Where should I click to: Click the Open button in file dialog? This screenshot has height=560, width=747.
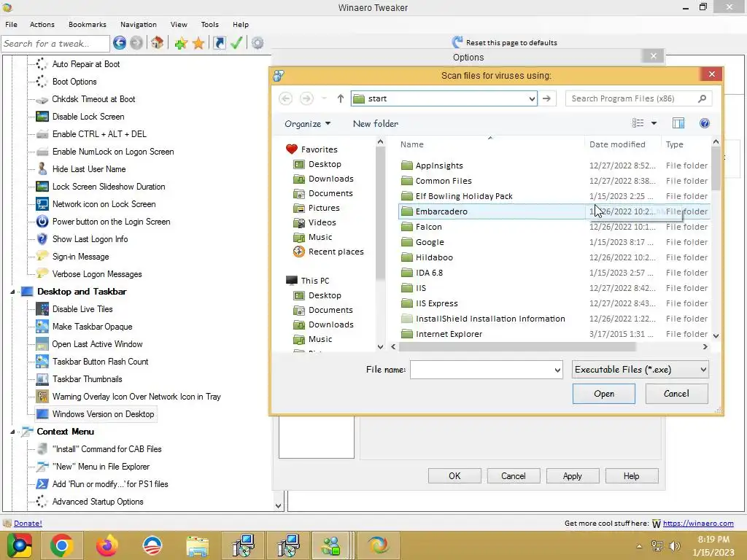pyautogui.click(x=603, y=394)
